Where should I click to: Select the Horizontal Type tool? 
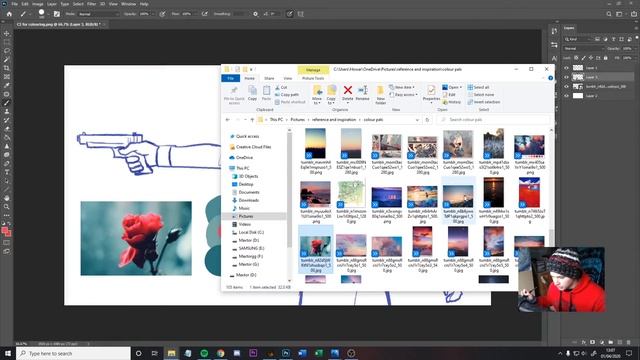[x=7, y=172]
